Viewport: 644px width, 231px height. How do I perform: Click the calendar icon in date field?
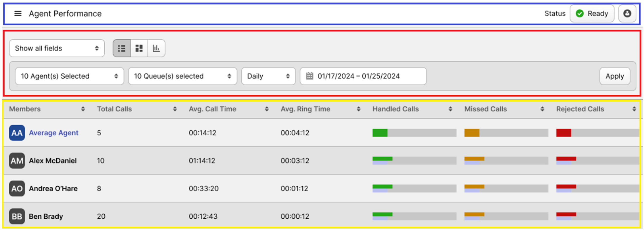tap(310, 76)
